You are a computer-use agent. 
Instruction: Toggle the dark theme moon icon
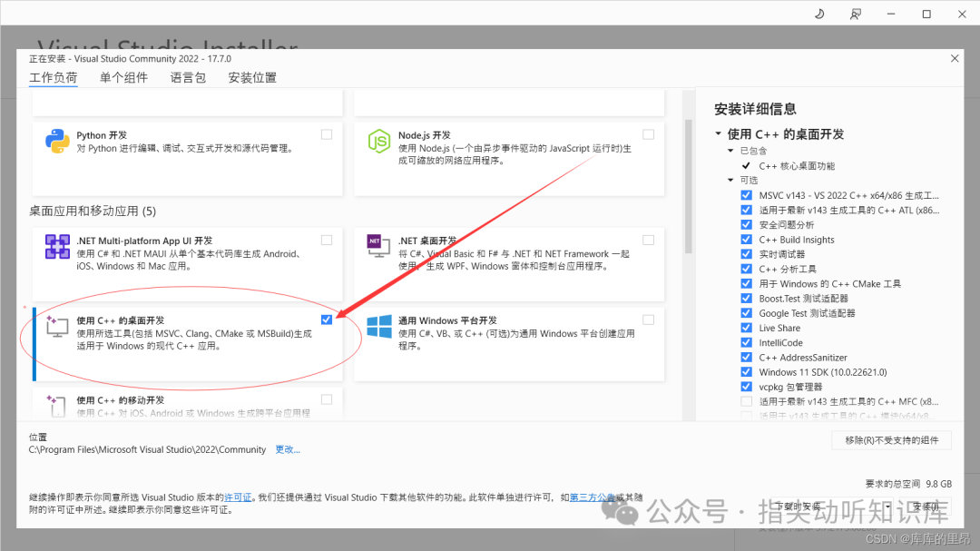[x=819, y=14]
